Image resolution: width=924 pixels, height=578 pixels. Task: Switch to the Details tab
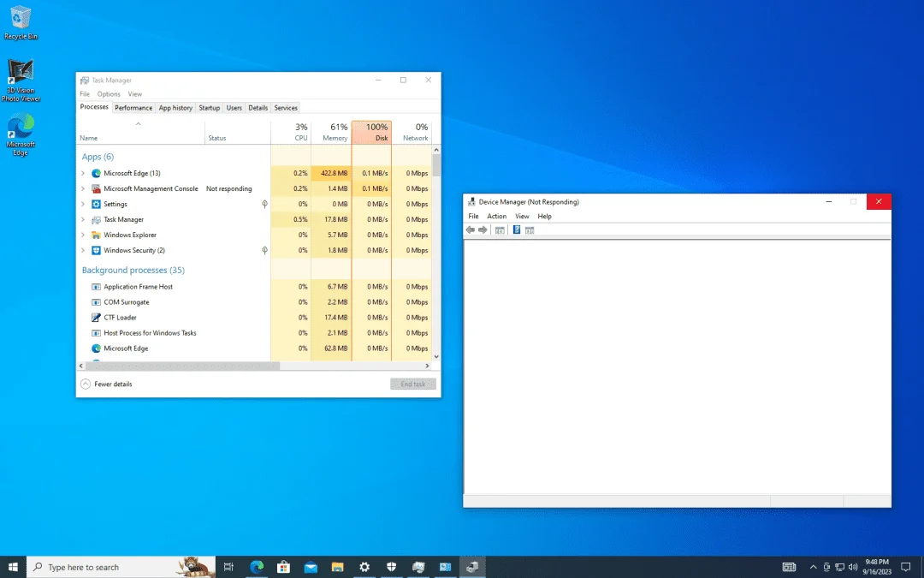point(258,108)
